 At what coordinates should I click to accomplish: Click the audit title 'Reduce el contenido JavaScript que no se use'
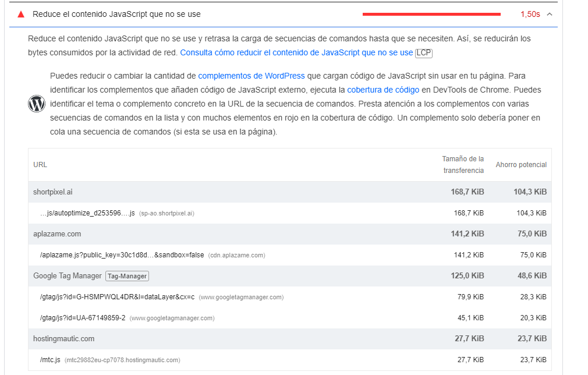(116, 14)
